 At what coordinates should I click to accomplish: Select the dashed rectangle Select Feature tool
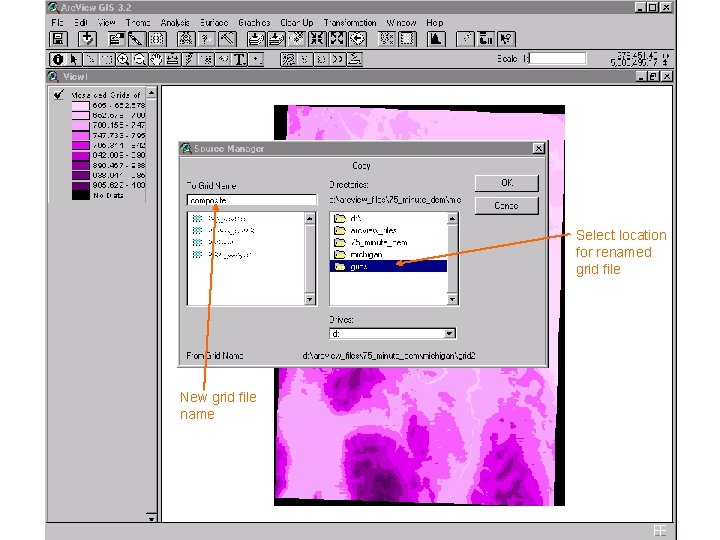[107, 59]
